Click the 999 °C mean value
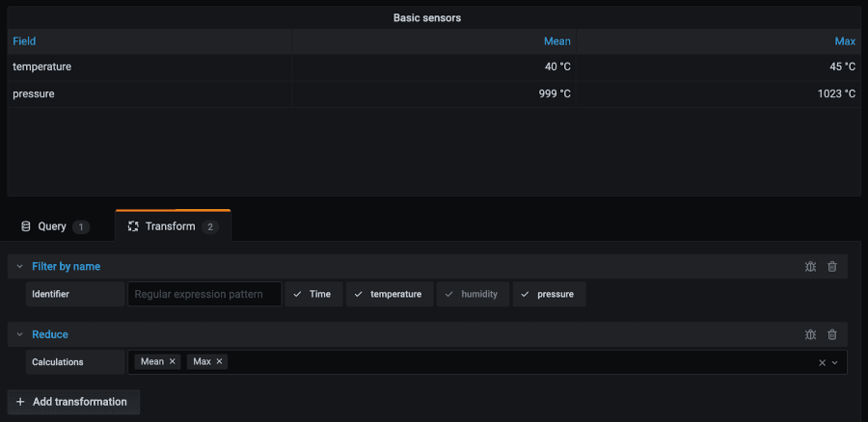Image resolution: width=868 pixels, height=422 pixels. coord(555,94)
